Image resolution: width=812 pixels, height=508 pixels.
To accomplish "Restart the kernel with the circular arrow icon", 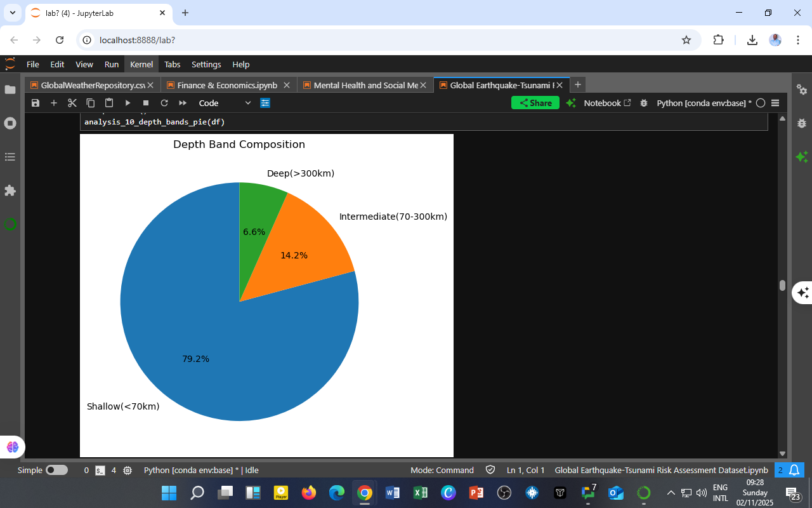I will click(x=164, y=103).
